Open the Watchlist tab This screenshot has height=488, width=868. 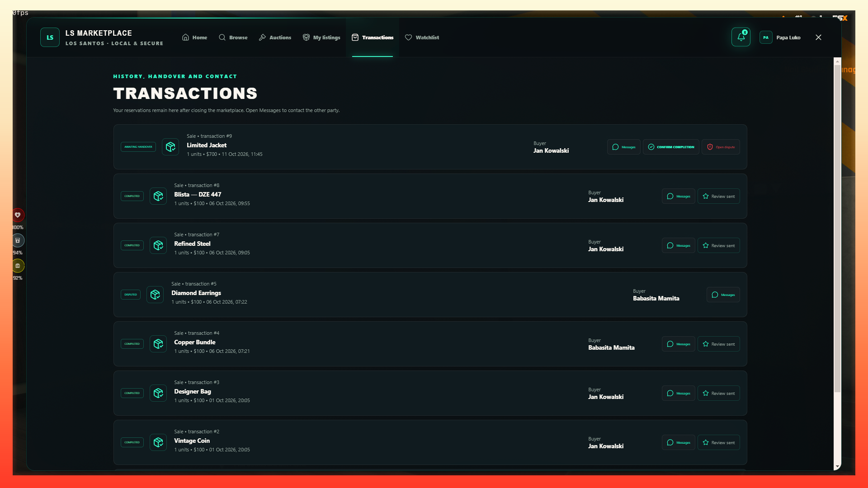[x=422, y=38]
